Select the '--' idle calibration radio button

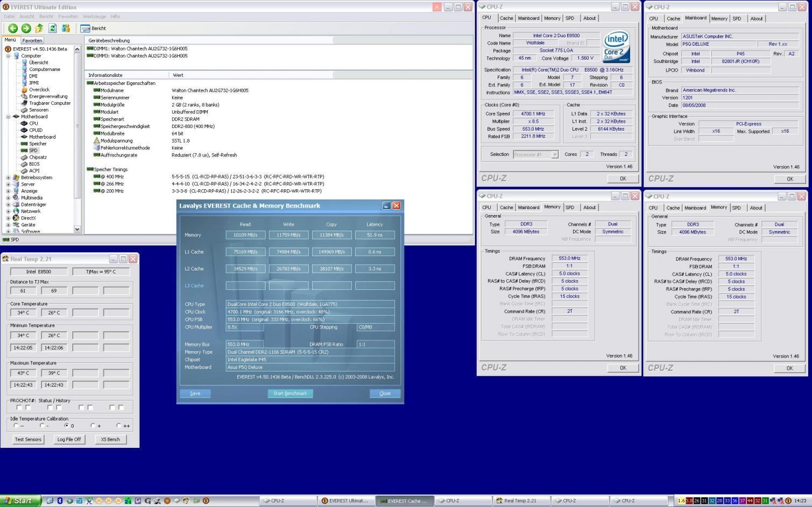click(x=16, y=425)
